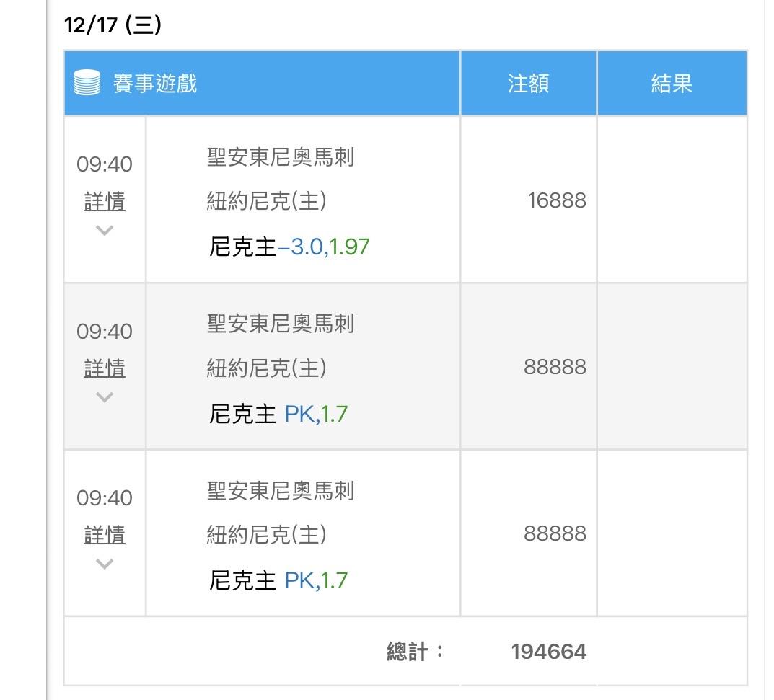This screenshot has width=774, height=700.
Task: Click the 09:40 time in first row
Action: (105, 164)
